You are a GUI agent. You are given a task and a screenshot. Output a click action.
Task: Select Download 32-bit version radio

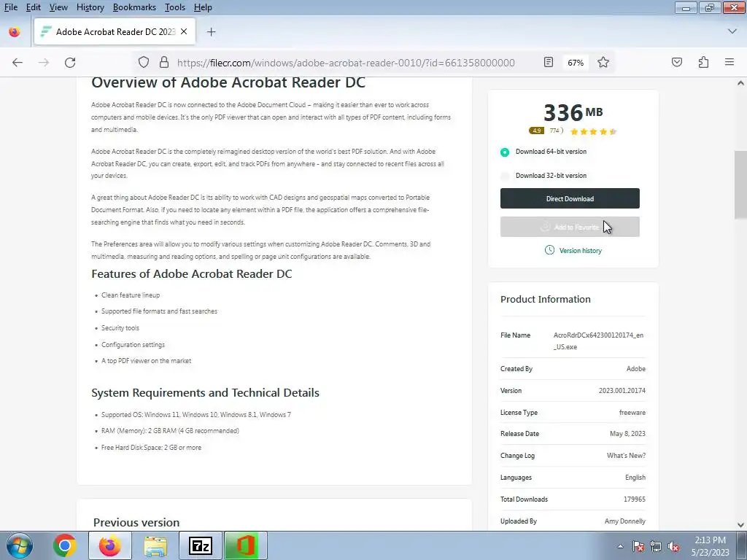point(505,176)
